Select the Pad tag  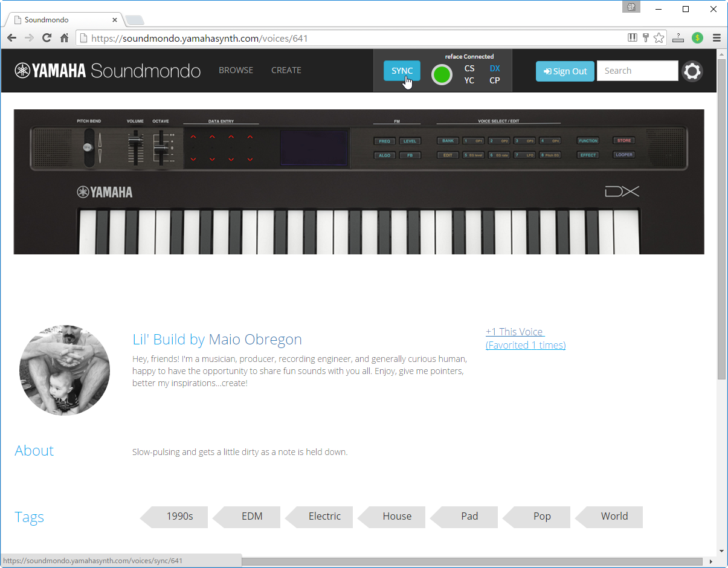click(x=465, y=517)
